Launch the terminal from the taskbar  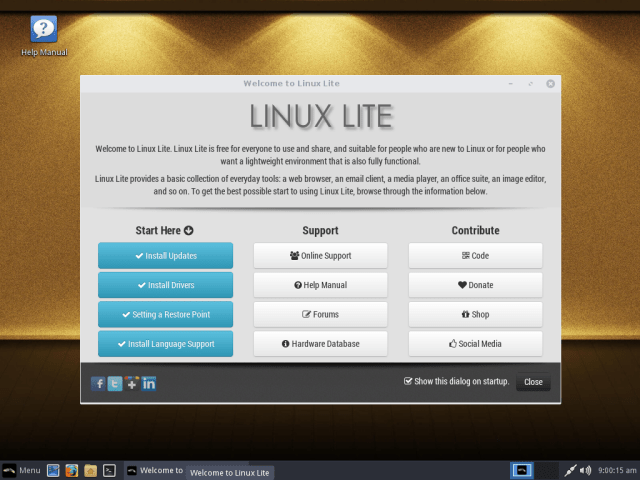click(109, 470)
